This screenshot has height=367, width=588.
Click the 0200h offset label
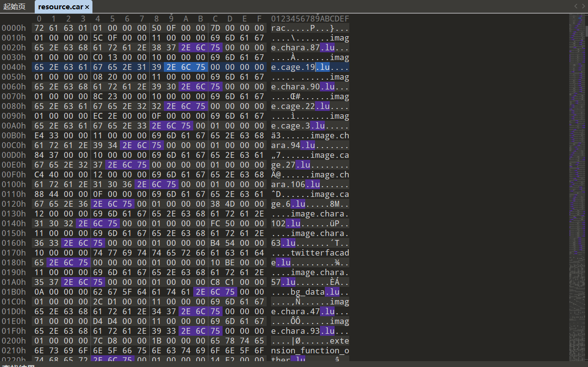[14, 341]
